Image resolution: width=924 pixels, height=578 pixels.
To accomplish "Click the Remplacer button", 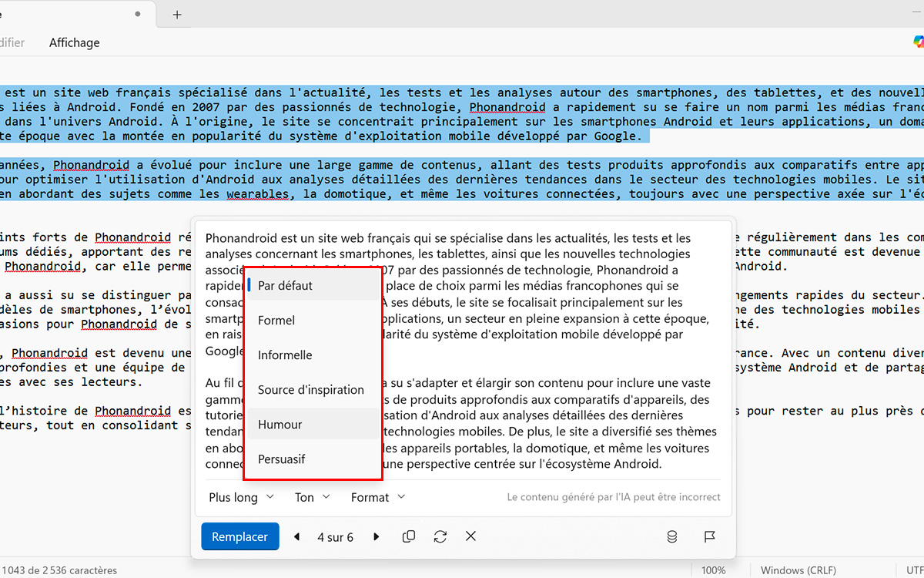I will [240, 537].
